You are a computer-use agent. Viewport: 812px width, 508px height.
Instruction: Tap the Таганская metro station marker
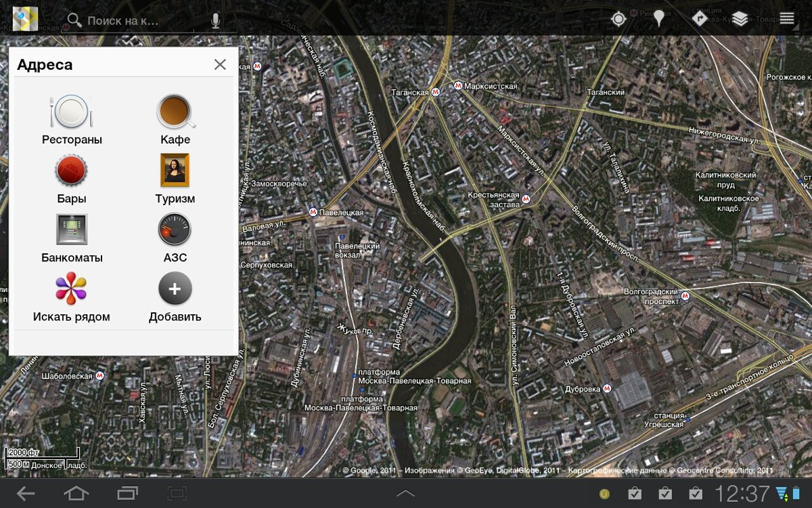[x=436, y=92]
